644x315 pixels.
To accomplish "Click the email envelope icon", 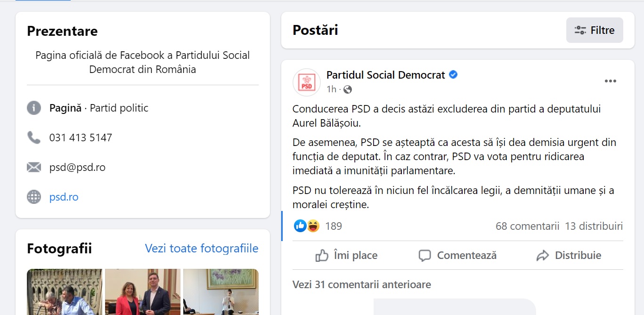I will 34,167.
